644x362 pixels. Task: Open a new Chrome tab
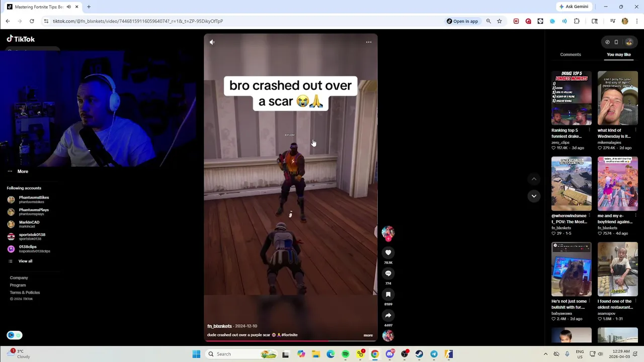pos(89,7)
